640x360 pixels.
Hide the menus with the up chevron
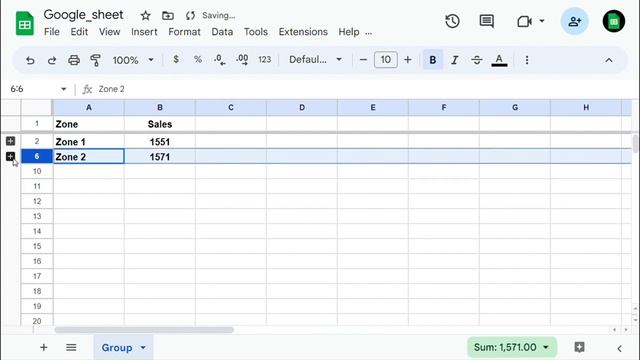pyautogui.click(x=609, y=60)
